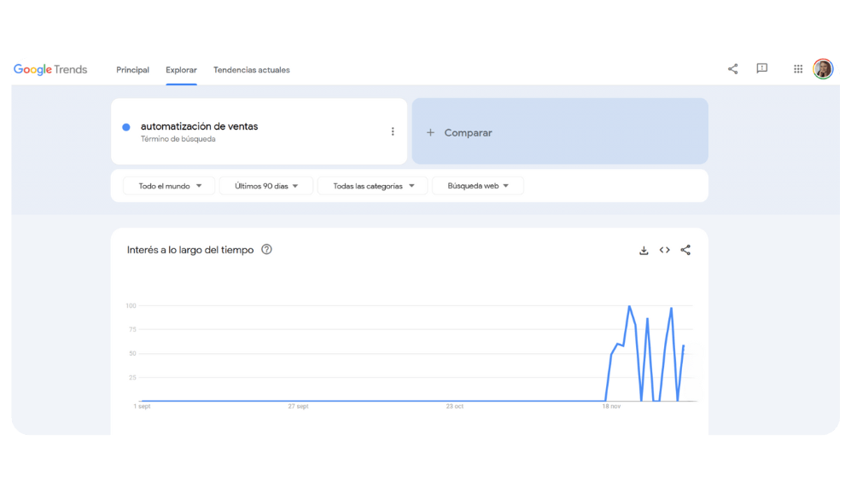Edit the automatización de ventas search term
The height and width of the screenshot is (504, 857).
point(199,127)
